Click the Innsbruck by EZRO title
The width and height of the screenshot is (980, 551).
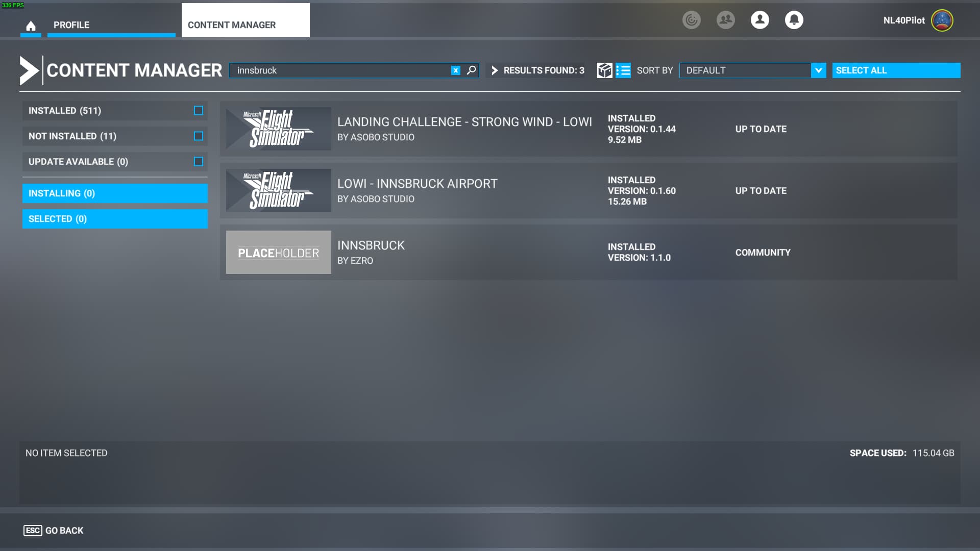click(371, 245)
